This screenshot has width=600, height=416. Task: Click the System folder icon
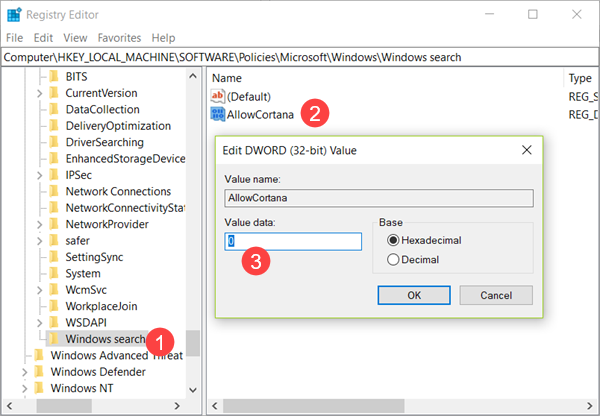pyautogui.click(x=54, y=274)
